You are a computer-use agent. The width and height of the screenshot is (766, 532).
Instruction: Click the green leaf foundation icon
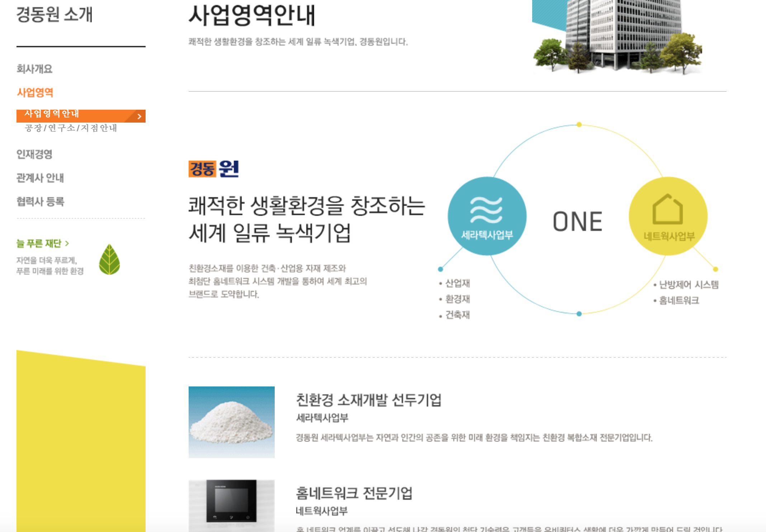coord(109,259)
